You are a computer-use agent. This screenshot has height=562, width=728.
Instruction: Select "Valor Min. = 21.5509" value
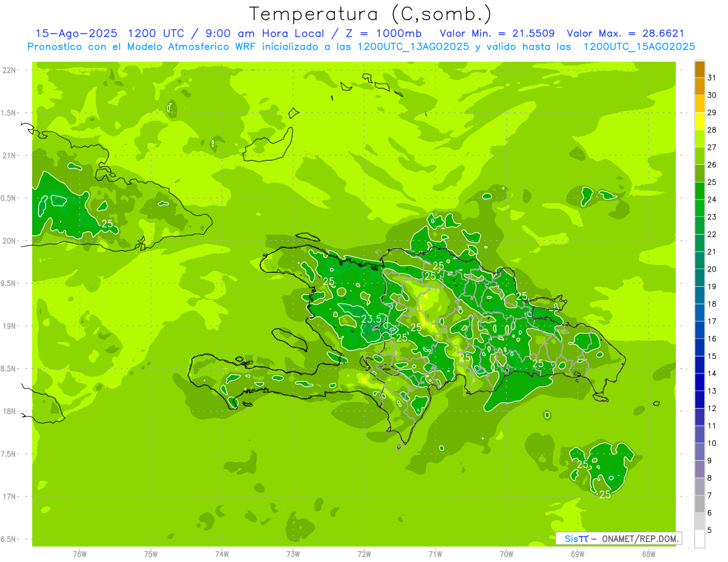tap(497, 33)
